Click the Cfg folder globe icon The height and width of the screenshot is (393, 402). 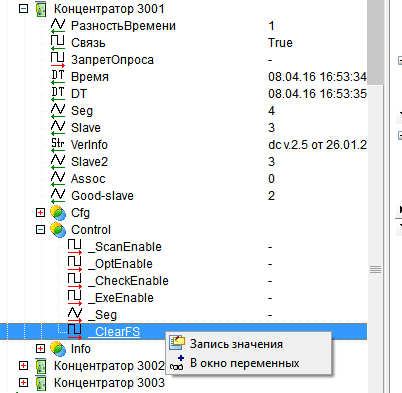click(x=58, y=213)
